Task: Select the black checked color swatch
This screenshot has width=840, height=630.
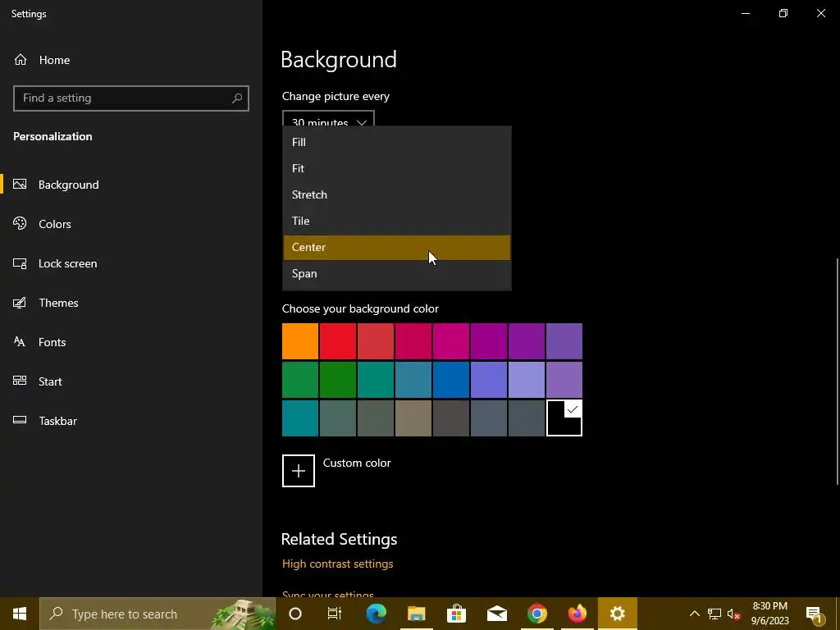Action: coord(564,418)
